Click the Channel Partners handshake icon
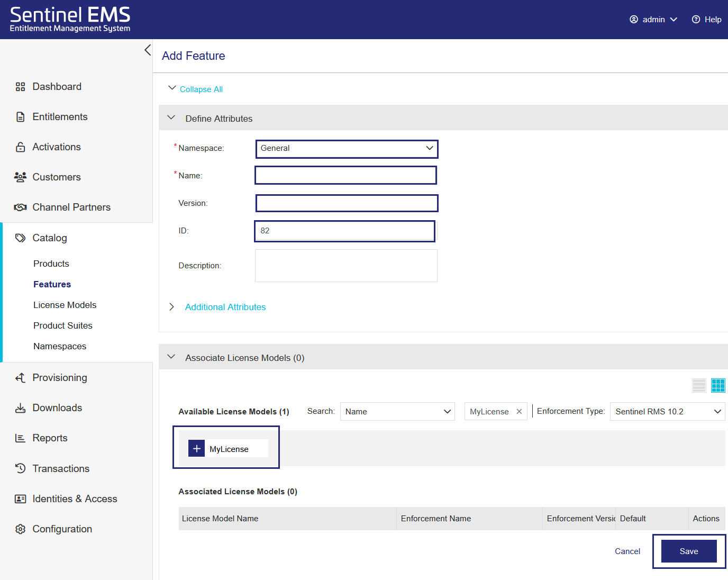The image size is (728, 580). (x=20, y=207)
